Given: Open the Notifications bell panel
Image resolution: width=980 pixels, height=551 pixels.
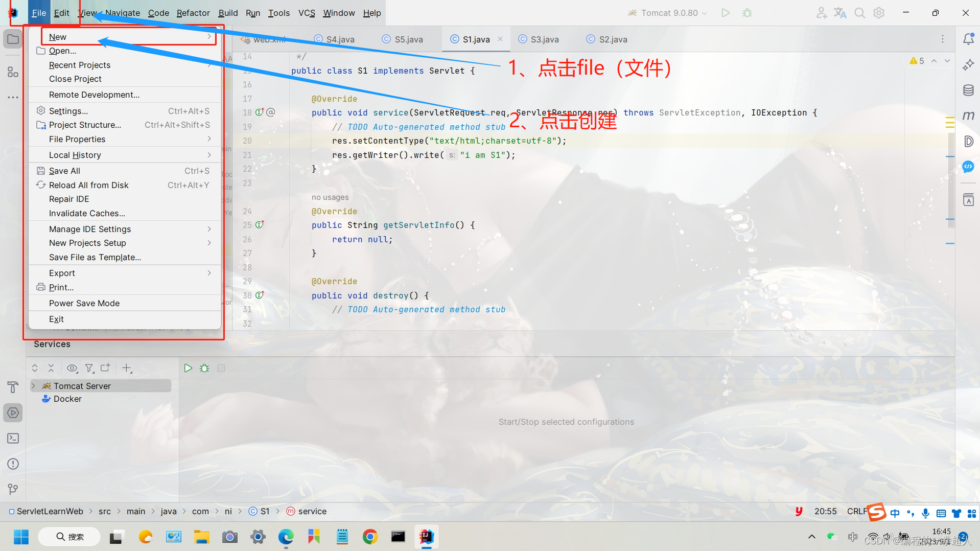Looking at the screenshot, I should (x=968, y=39).
